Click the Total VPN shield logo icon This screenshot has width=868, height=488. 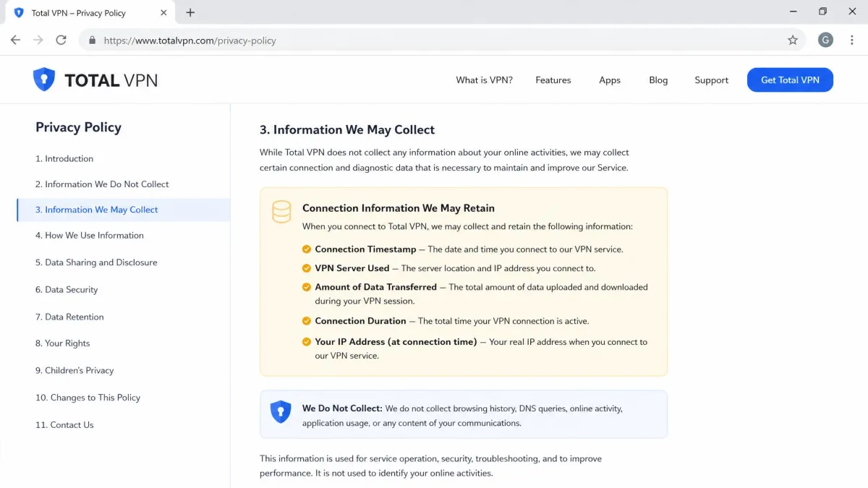coord(44,80)
